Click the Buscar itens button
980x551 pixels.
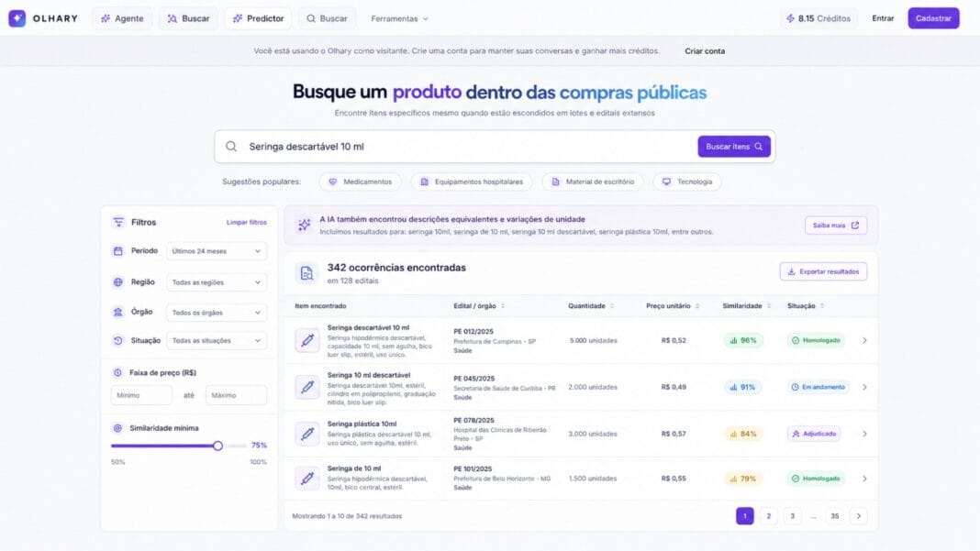point(734,146)
